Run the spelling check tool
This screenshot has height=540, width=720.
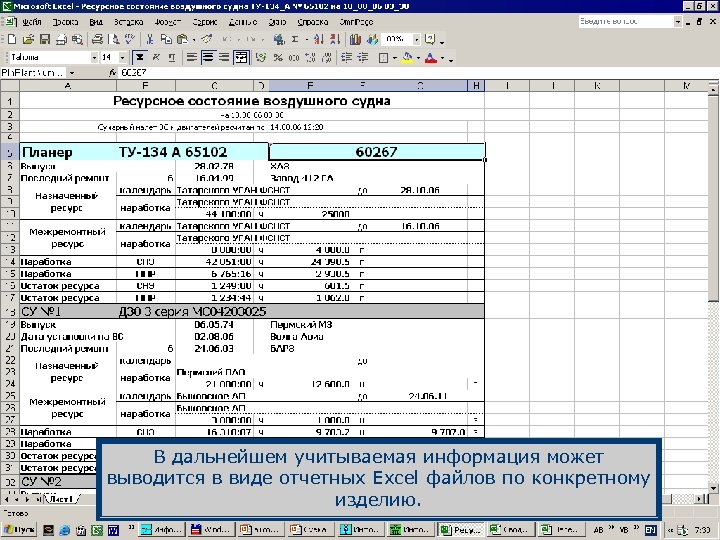click(x=130, y=40)
